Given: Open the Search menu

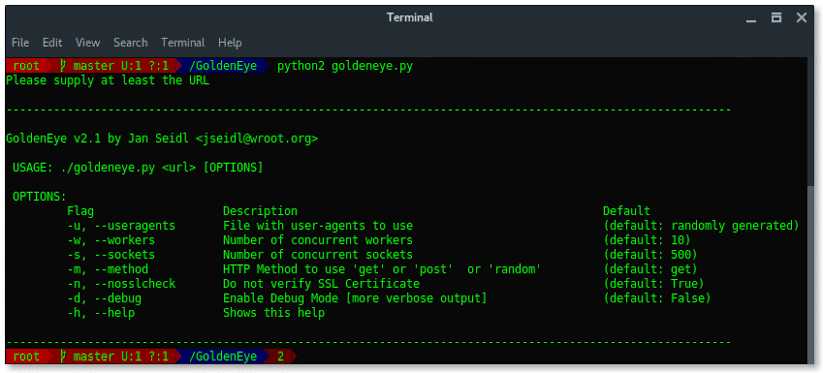Looking at the screenshot, I should [130, 42].
